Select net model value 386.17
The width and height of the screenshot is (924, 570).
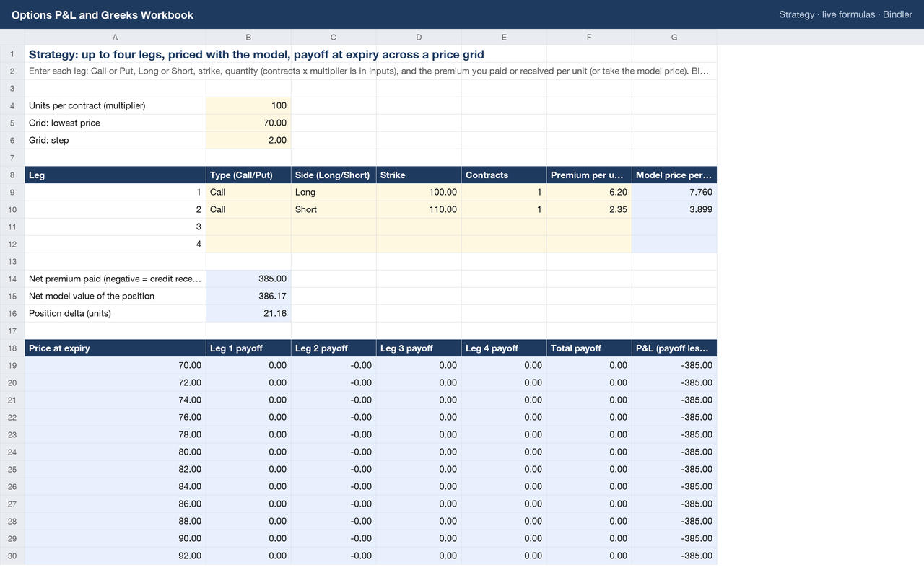[x=248, y=296]
